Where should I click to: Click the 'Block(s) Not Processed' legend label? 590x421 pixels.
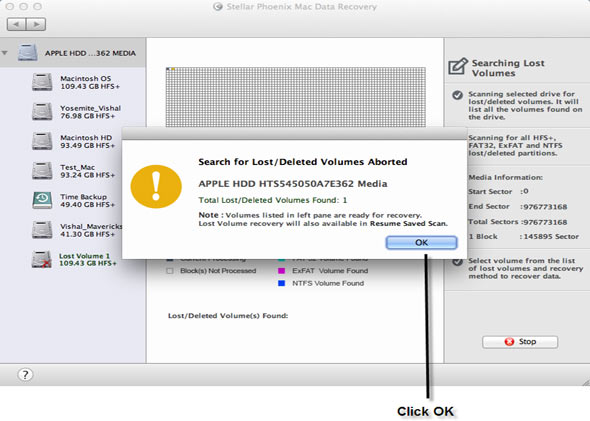coord(218,271)
